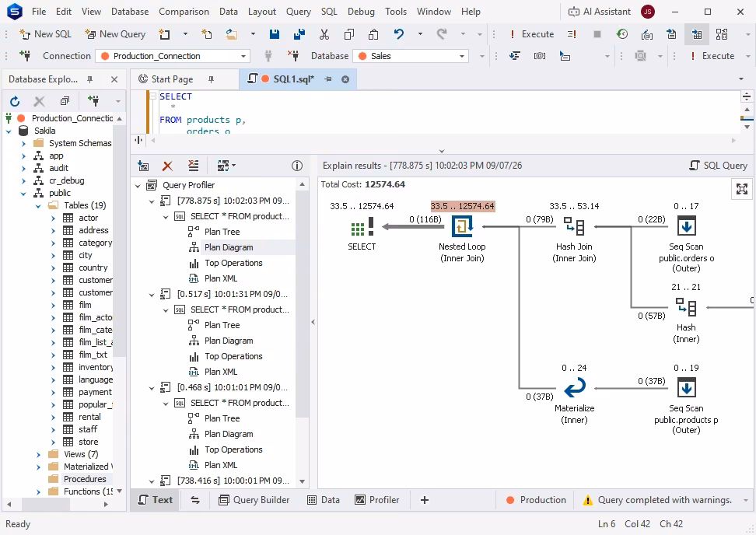
Task: Switch to the Data tab
Action: coord(324,500)
